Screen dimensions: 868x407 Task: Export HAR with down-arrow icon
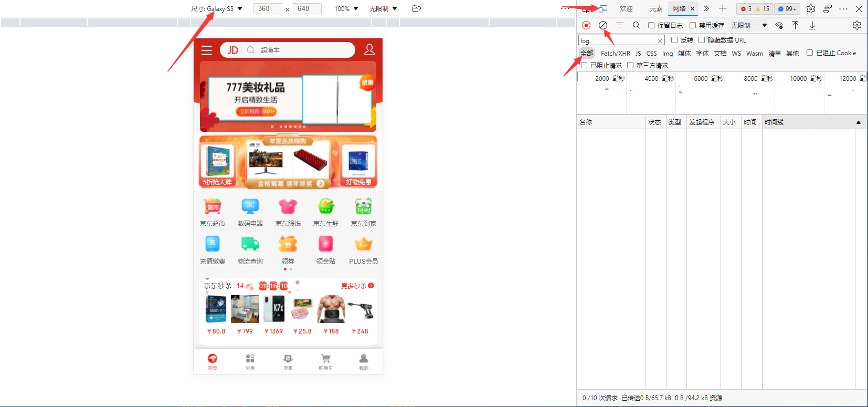pyautogui.click(x=812, y=25)
